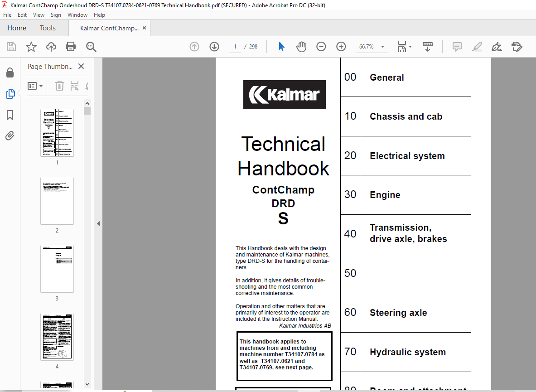
Task: Click the Kalmar logo on the page
Action: point(285,95)
